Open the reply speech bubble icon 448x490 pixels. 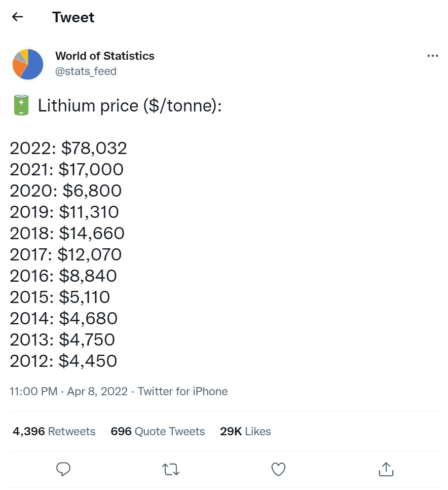63,469
